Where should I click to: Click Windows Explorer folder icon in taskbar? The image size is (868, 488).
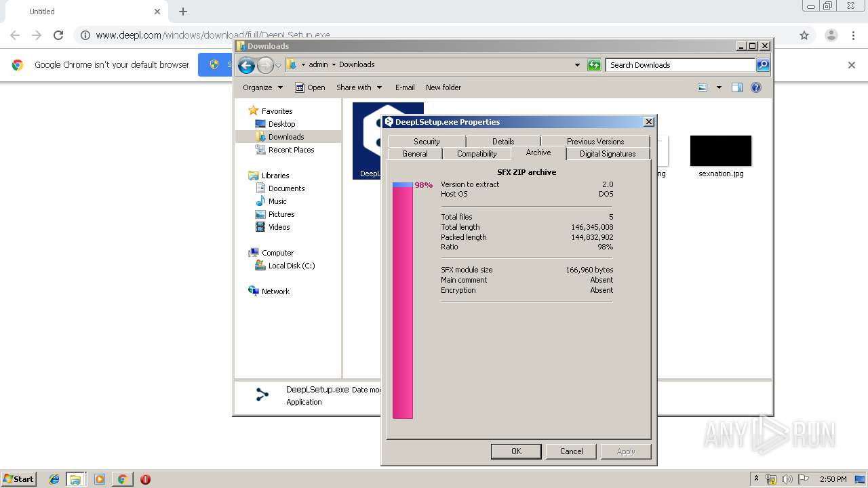pyautogui.click(x=75, y=479)
